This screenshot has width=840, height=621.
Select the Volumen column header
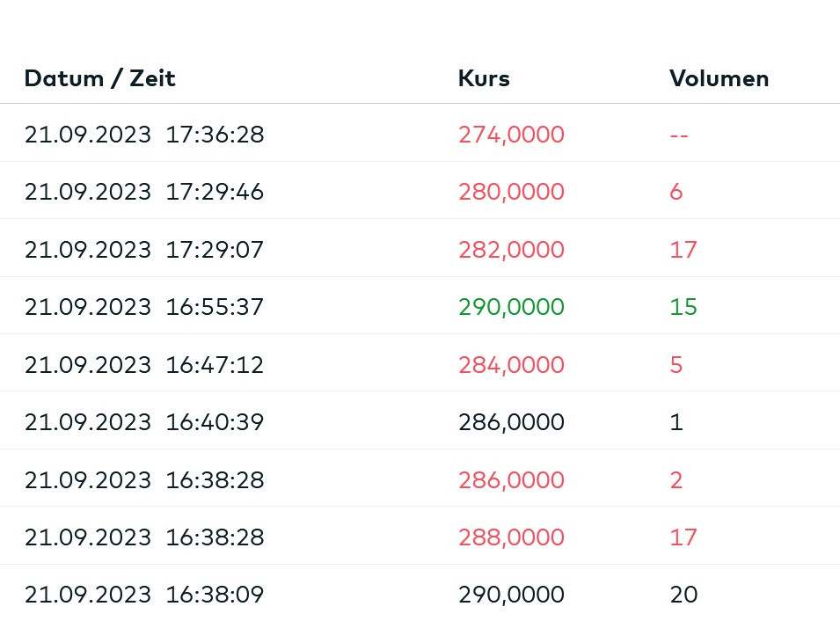pos(719,78)
